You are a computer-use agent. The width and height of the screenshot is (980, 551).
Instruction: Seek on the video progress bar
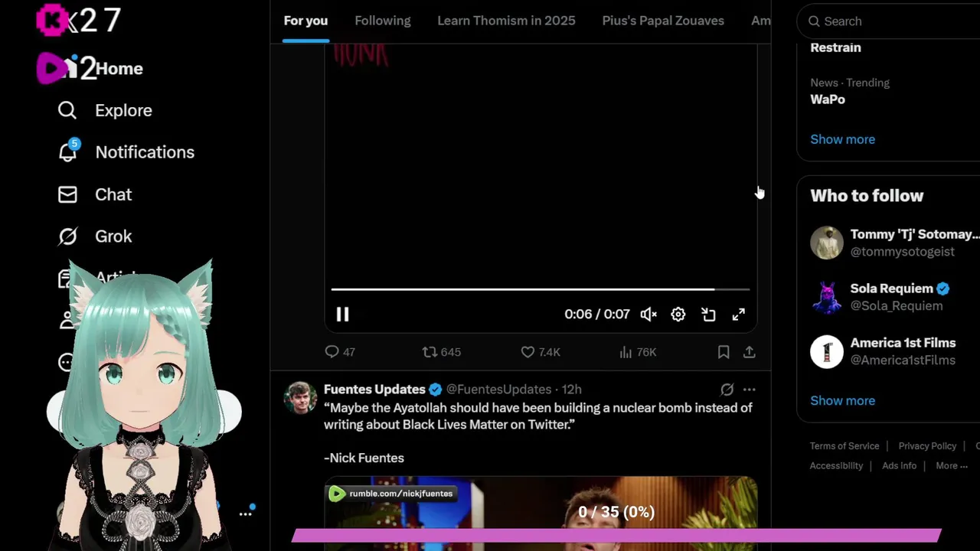[x=541, y=289]
